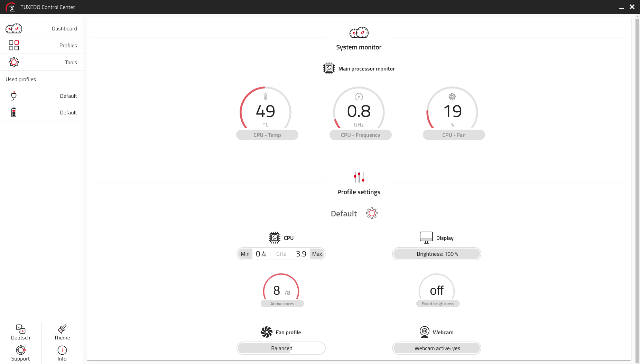
Task: Click the Info label
Action: coord(62,359)
